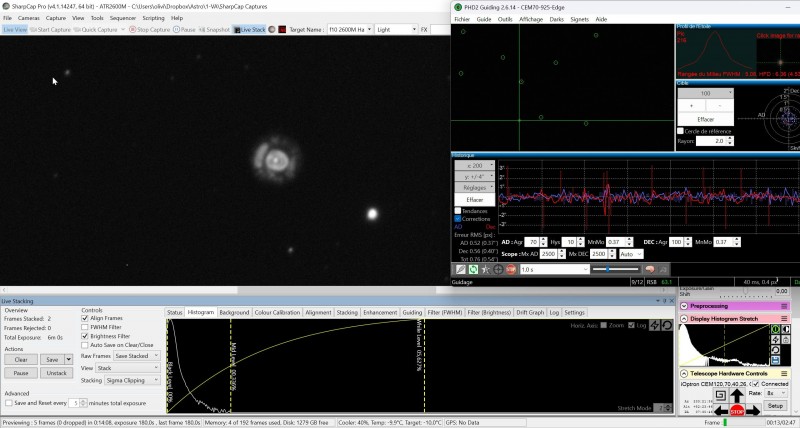Screen dimensions: 800x428
Task: Open View Stack dropdown
Action: [x=128, y=368]
